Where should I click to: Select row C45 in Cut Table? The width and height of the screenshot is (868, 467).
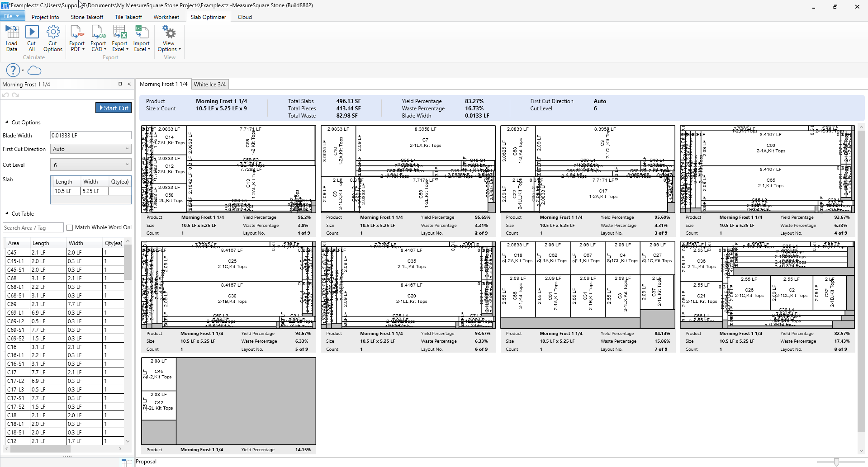[x=65, y=253]
